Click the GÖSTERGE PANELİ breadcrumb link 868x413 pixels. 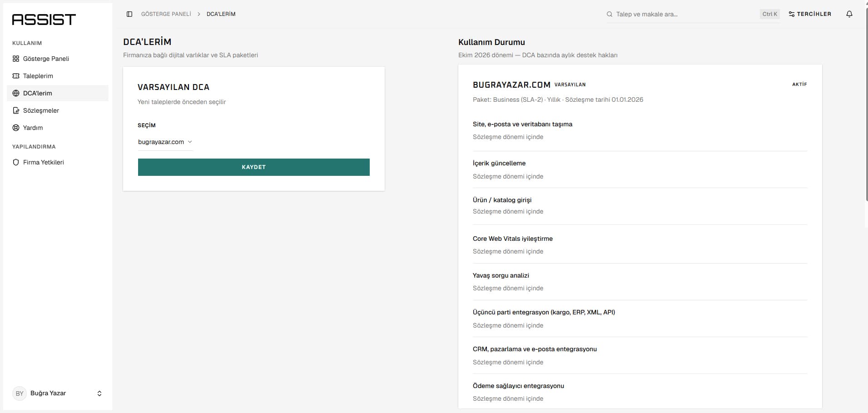166,14
